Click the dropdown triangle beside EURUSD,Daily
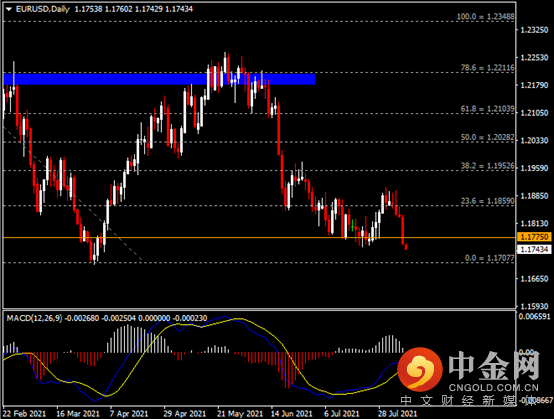554x419 pixels. tap(9, 9)
